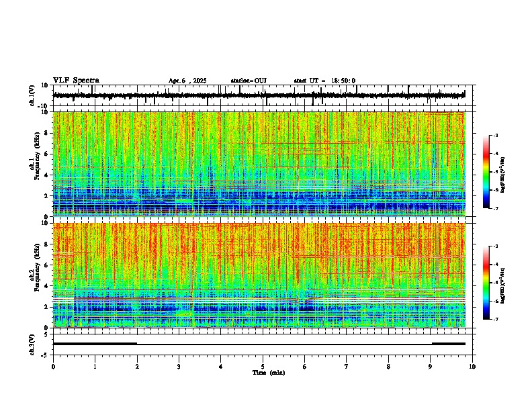Image resolution: width=532 pixels, height=411 pixels.
Task: Click the "6" tick on ch.2 frequency axis
Action: 46,265
